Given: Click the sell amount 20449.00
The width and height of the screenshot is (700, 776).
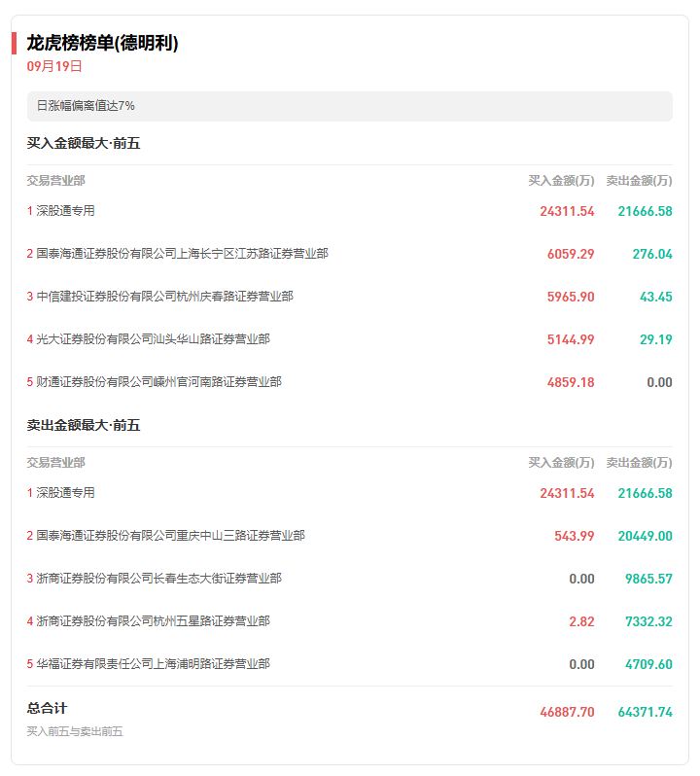Looking at the screenshot, I should pos(646,536).
